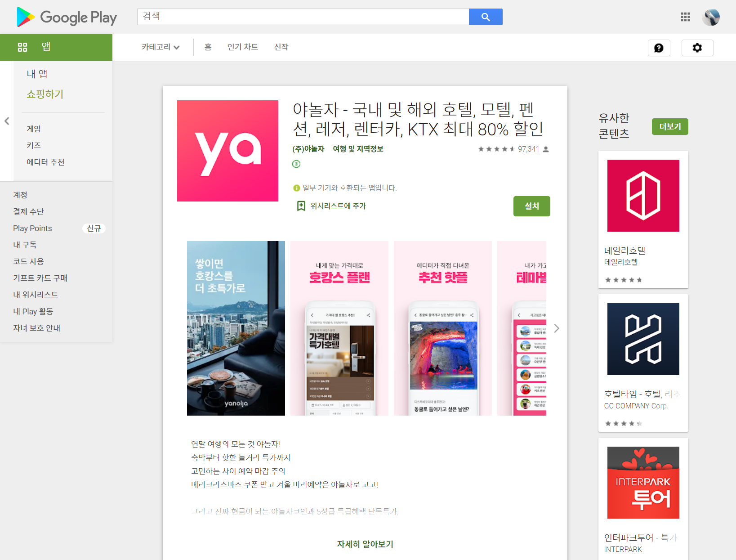
Task: Click the green 설치 install button
Action: coord(532,206)
